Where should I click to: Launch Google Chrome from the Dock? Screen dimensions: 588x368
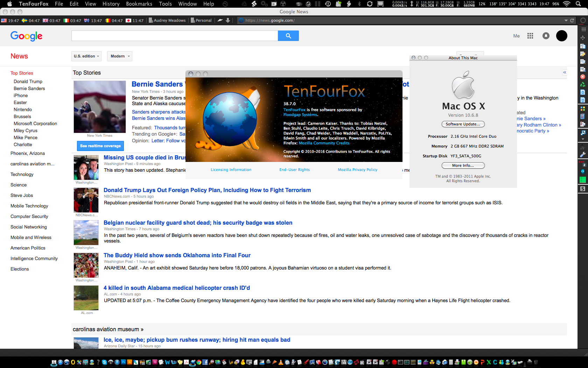pyautogui.click(x=199, y=362)
